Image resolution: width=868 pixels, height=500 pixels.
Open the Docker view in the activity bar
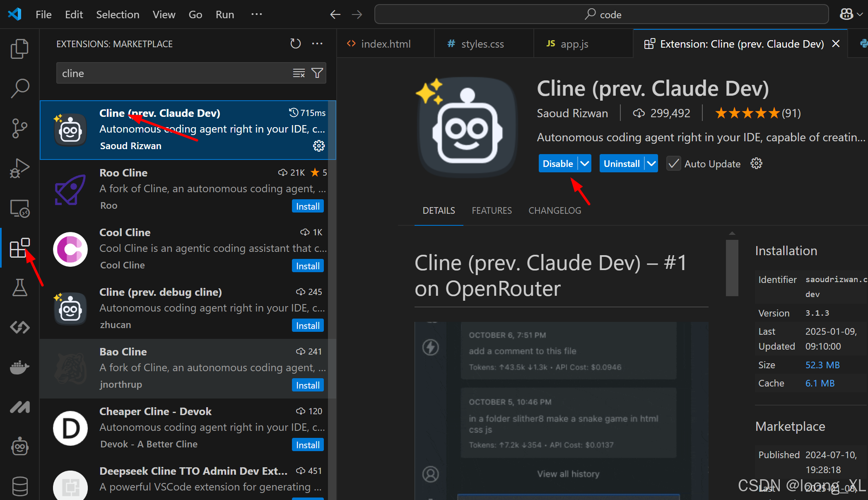click(x=19, y=367)
